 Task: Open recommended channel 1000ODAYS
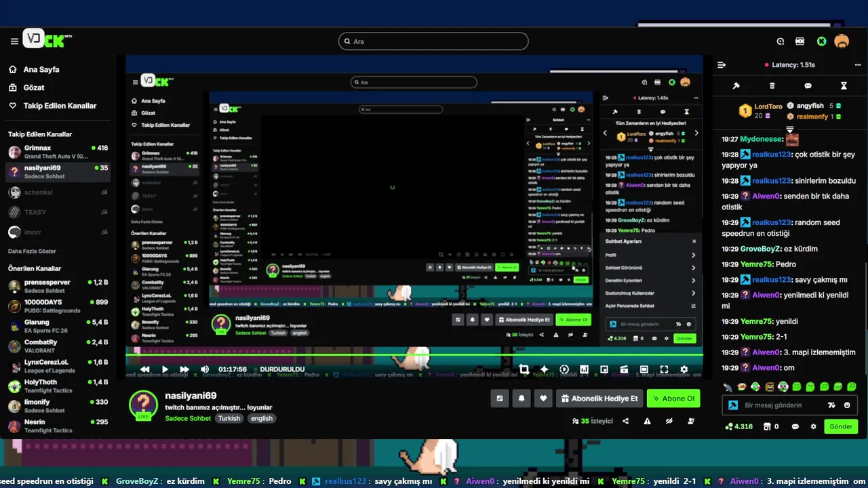click(57, 306)
